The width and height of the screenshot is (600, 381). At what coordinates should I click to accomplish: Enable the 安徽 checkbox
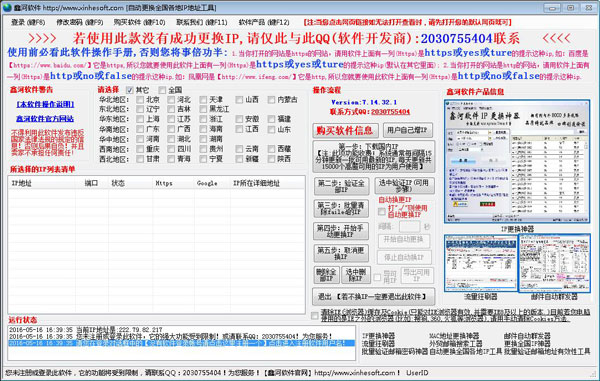pos(239,119)
